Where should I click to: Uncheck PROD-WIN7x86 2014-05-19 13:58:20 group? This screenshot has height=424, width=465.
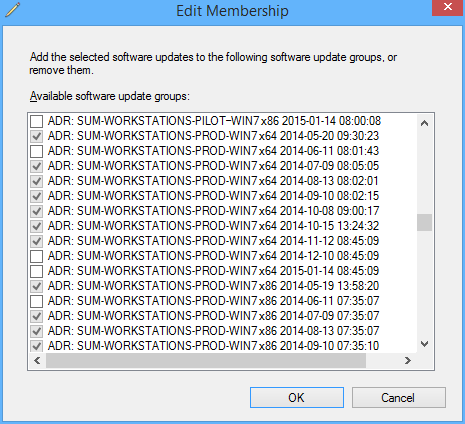click(37, 286)
